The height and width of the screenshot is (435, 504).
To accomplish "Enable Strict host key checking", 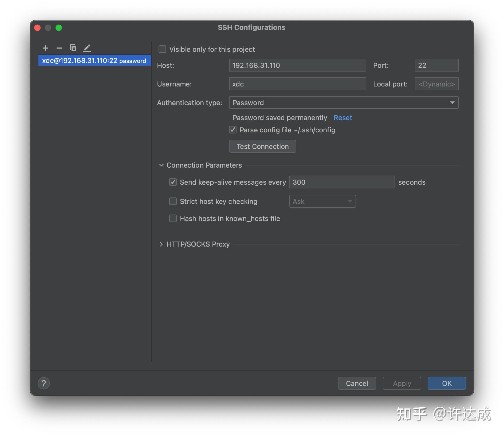I will coord(173,201).
